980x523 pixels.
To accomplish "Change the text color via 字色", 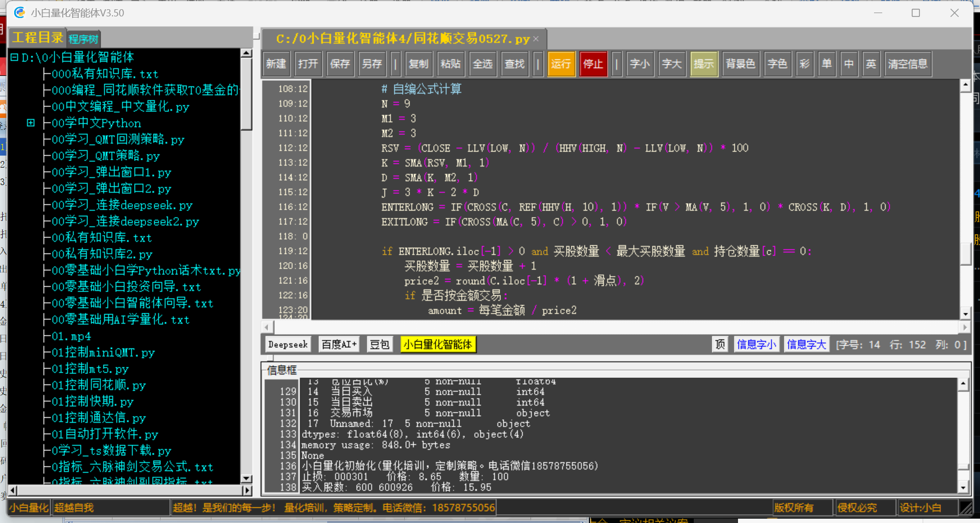I will pyautogui.click(x=778, y=64).
